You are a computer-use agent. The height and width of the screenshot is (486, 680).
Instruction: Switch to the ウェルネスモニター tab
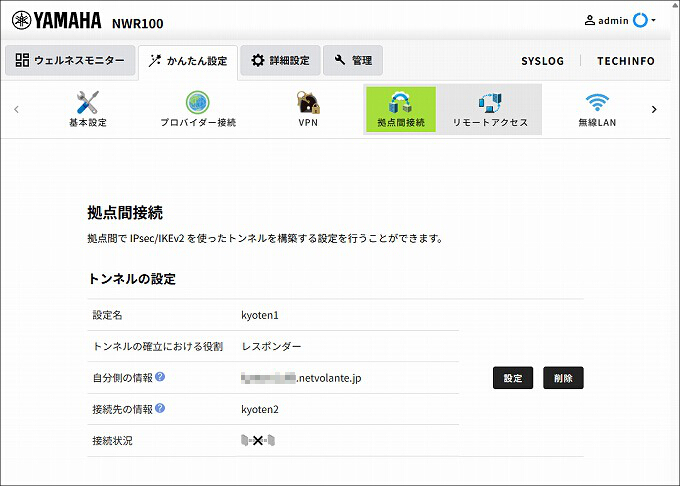coord(70,60)
